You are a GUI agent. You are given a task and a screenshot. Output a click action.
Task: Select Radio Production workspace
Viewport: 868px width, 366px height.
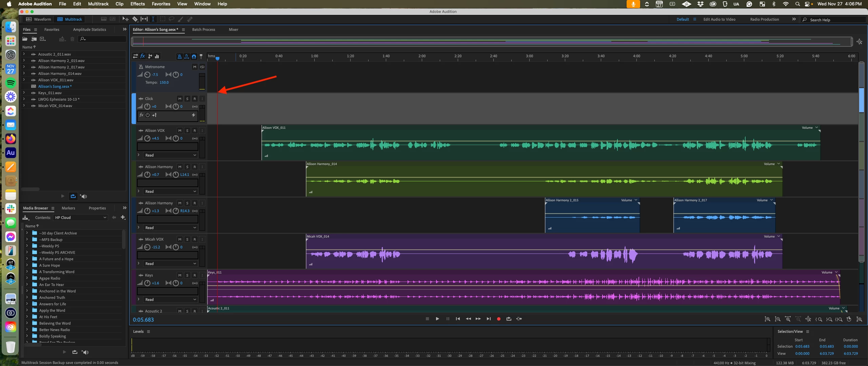(764, 19)
